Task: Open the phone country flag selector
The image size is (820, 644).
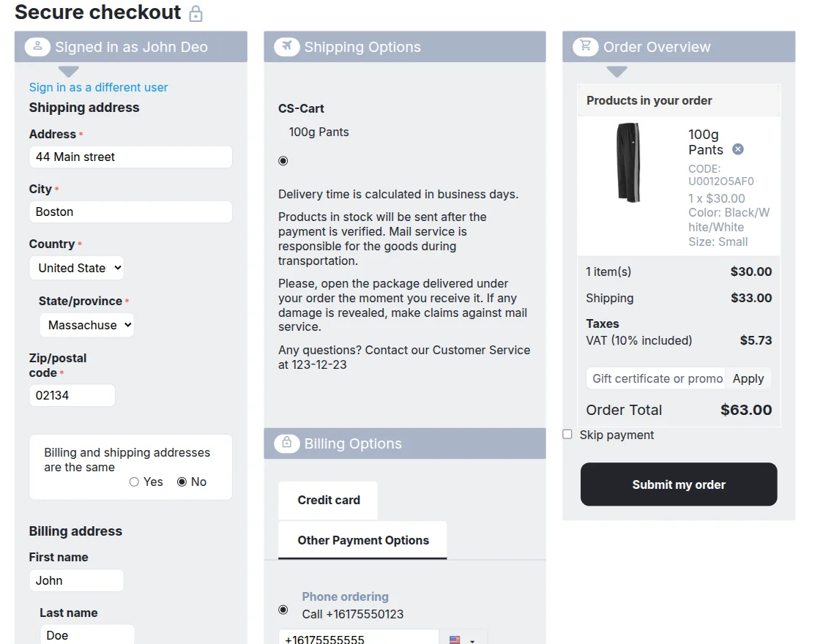Action: (x=462, y=640)
